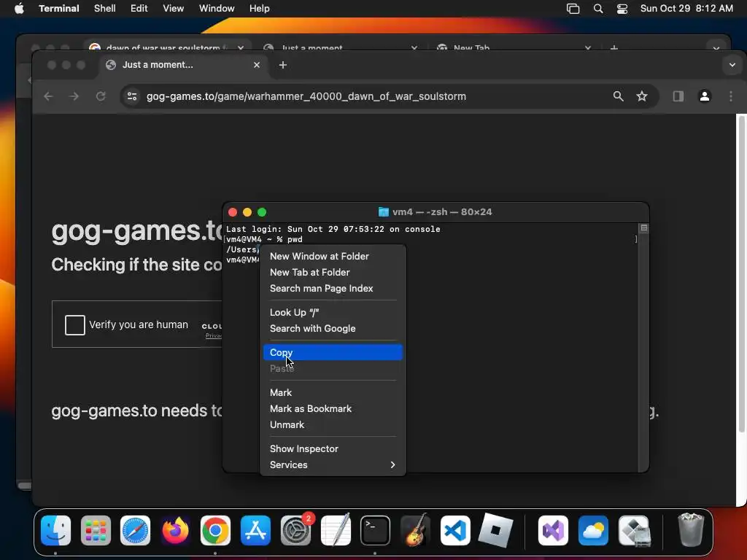Click Stage Manager icon in menu bar
The height and width of the screenshot is (560, 747).
[573, 9]
